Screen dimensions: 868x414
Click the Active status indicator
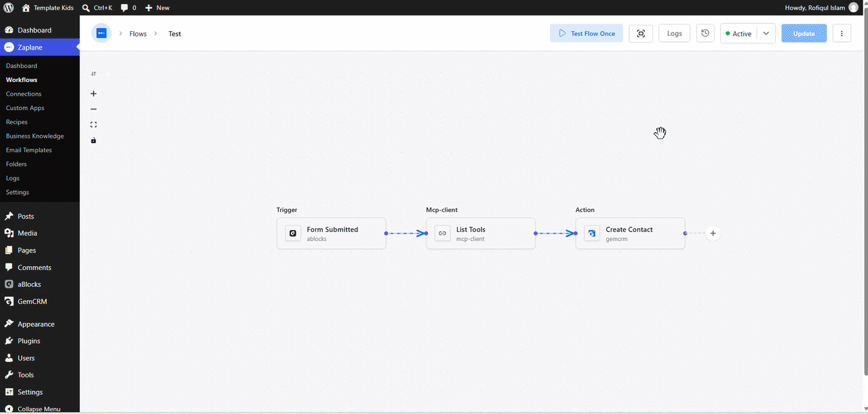pyautogui.click(x=738, y=33)
